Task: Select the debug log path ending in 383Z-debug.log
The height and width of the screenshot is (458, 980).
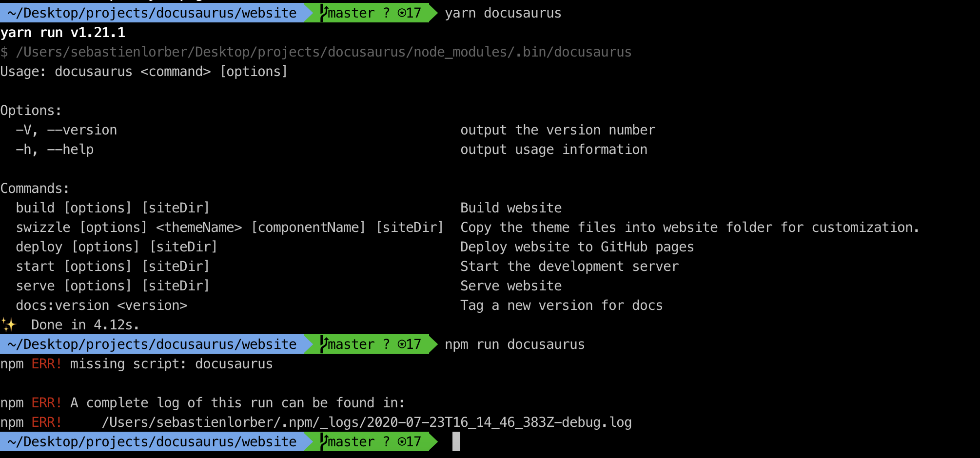Action: [x=366, y=422]
